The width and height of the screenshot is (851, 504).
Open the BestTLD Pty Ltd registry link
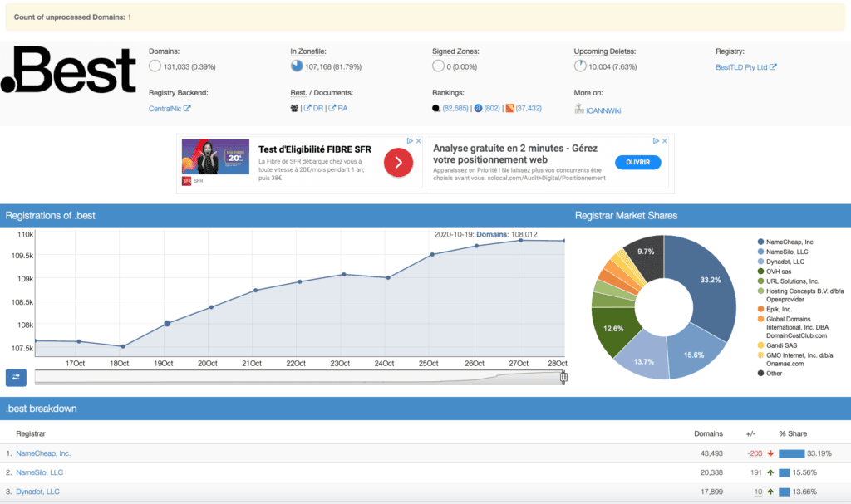point(745,67)
